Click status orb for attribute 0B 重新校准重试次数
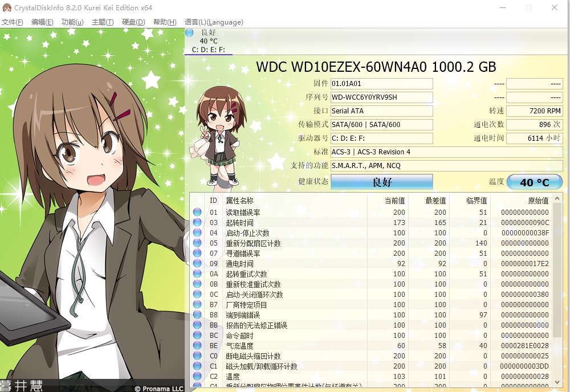This screenshot has height=392, width=570. [x=197, y=284]
